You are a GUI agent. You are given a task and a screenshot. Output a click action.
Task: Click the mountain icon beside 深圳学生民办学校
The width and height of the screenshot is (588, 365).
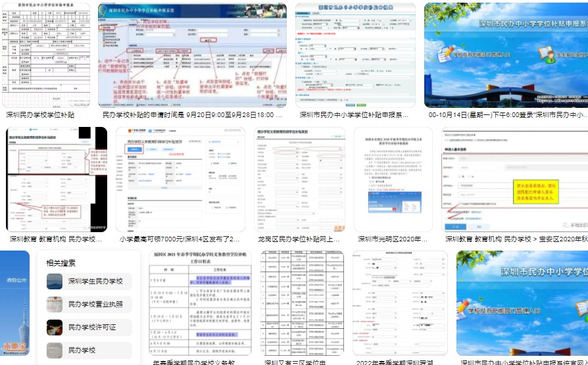(x=55, y=281)
